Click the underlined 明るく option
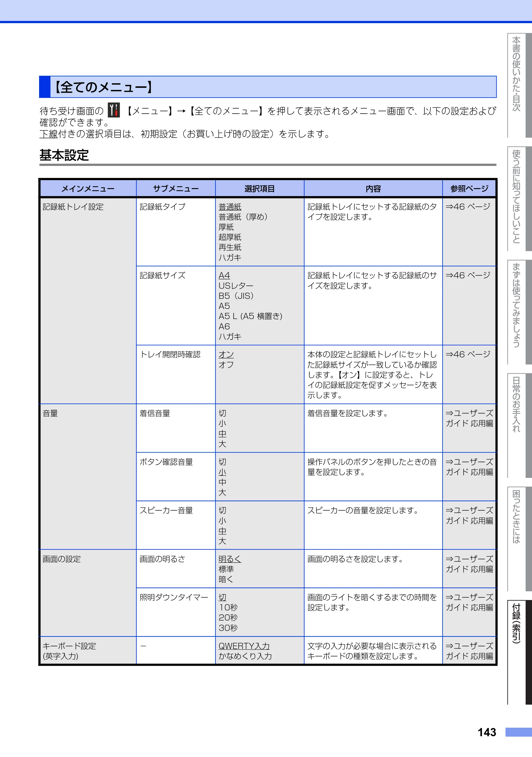532x757 pixels. point(230,559)
